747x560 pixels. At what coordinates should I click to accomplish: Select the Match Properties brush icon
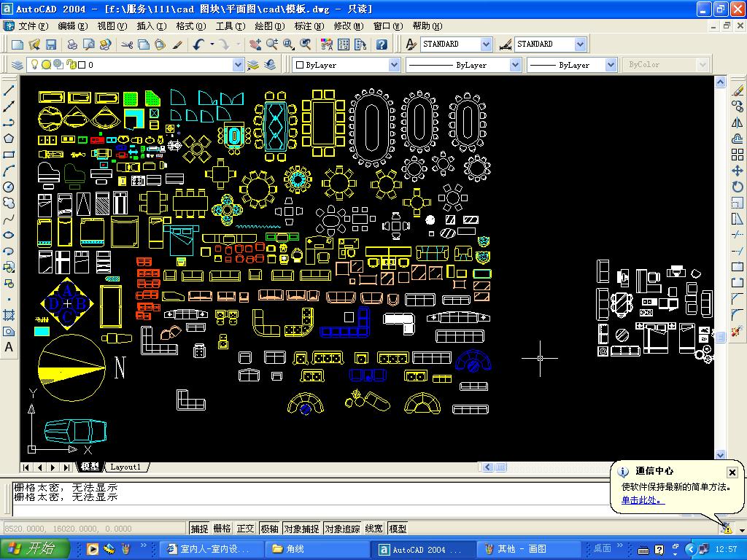177,44
